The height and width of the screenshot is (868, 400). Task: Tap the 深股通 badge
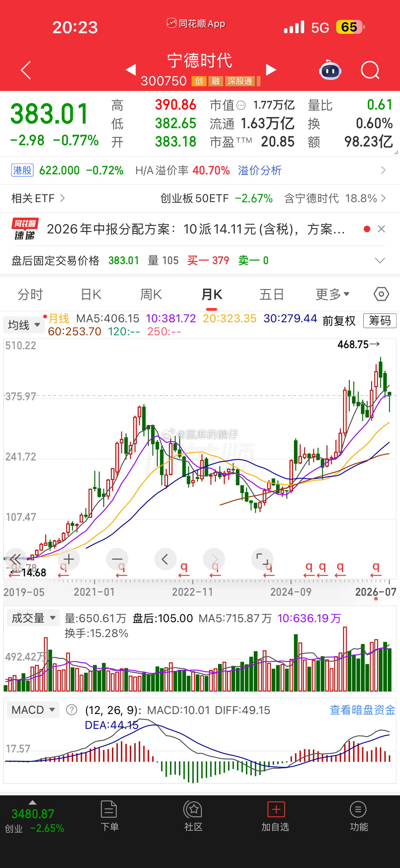click(x=240, y=81)
